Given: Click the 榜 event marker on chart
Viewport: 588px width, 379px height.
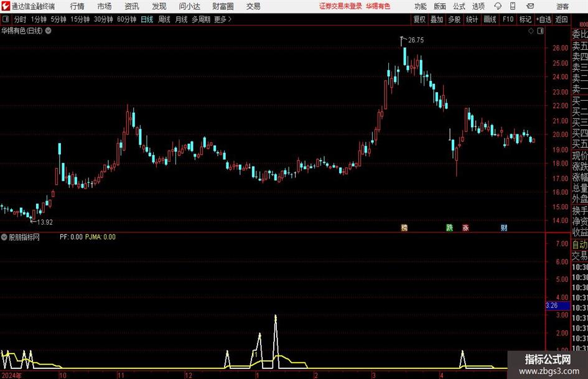Looking at the screenshot, I should click(404, 227).
